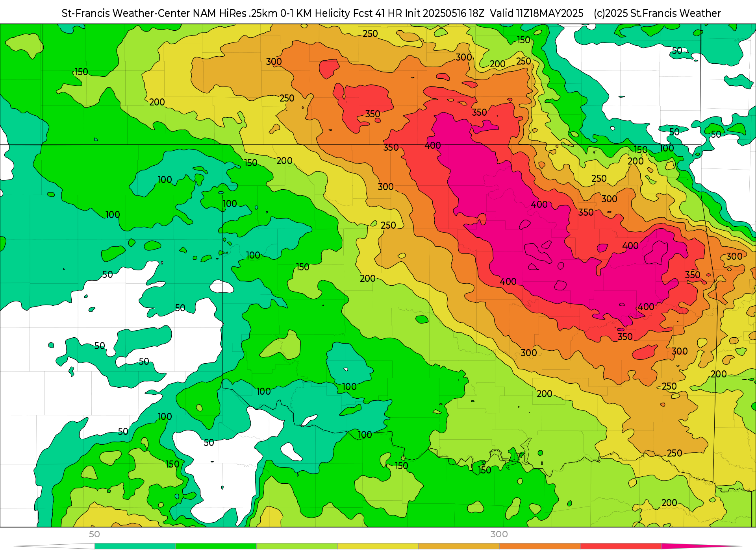
Task: Click the orange color bar segment
Action: 540,546
